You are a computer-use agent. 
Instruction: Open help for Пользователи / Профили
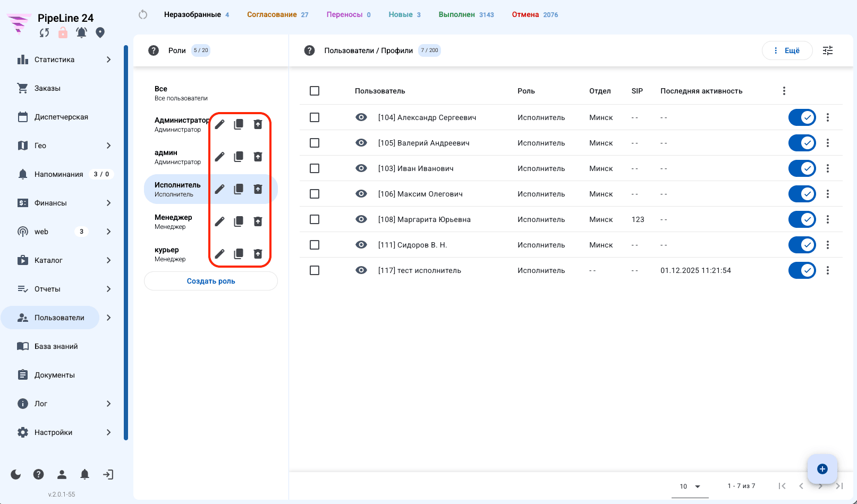[309, 50]
